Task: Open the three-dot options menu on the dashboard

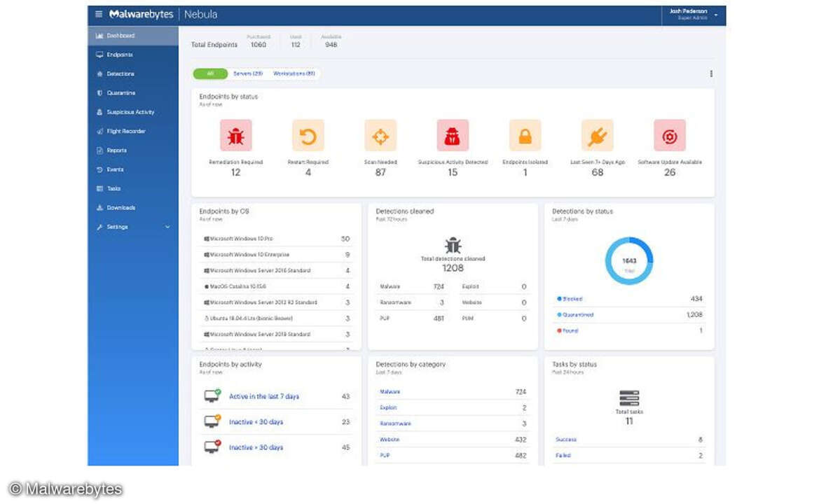Action: [711, 73]
